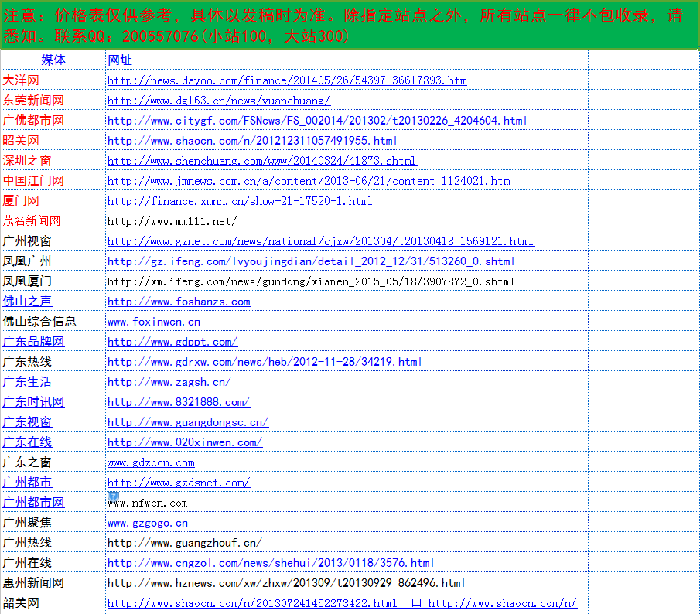This screenshot has height=614, width=700.
Task: Click the 广东生活 media name link
Action: 27,381
